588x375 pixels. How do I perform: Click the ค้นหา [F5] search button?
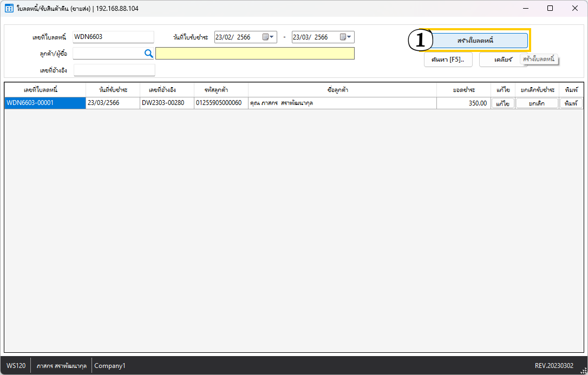tap(448, 60)
